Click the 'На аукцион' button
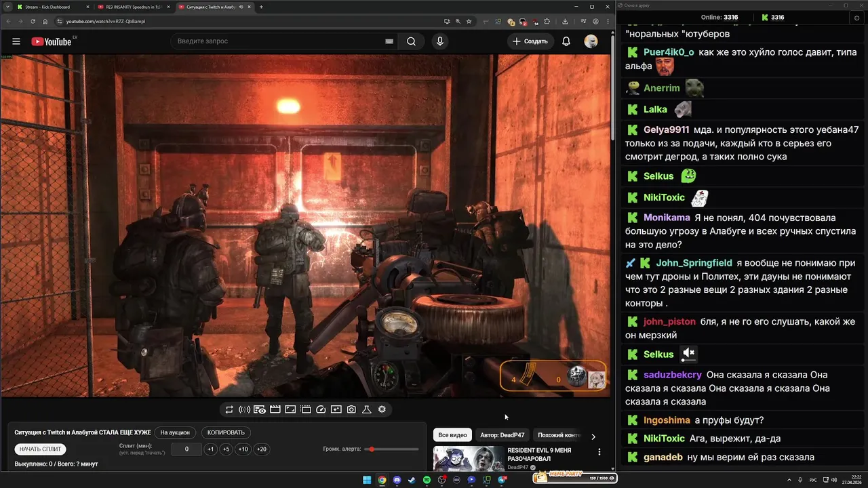 (x=175, y=432)
